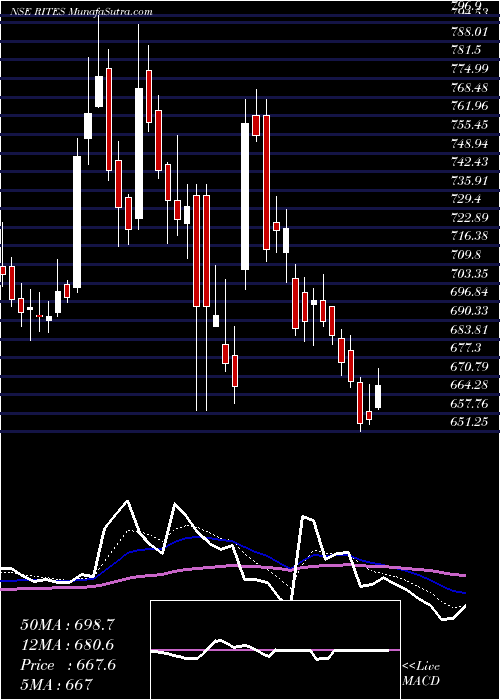Click the 677.3 price axis label
Screen dimensions: 500x700
[x=465, y=348]
